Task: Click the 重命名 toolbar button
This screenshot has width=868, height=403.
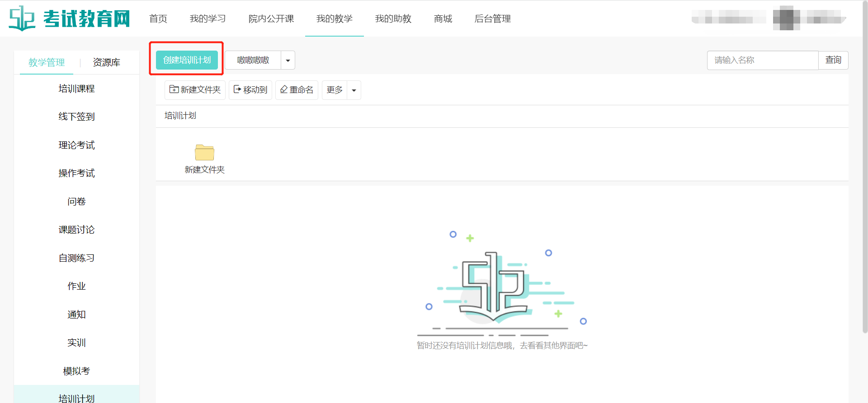Action: point(297,90)
